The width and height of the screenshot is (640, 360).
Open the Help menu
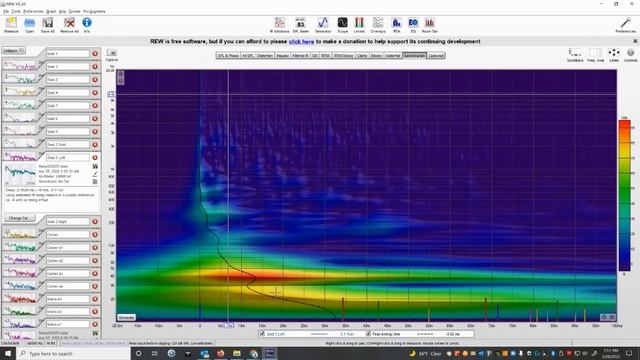[x=62, y=11]
